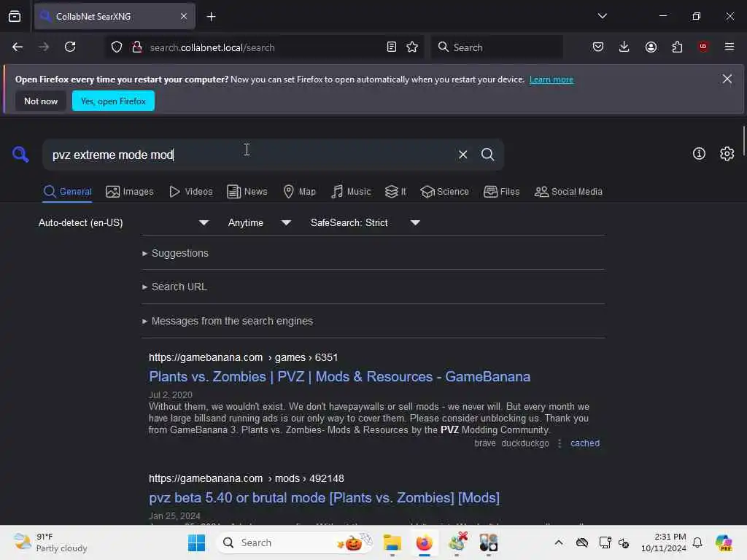Go back with browser back arrow
The image size is (747, 560).
pos(18,47)
